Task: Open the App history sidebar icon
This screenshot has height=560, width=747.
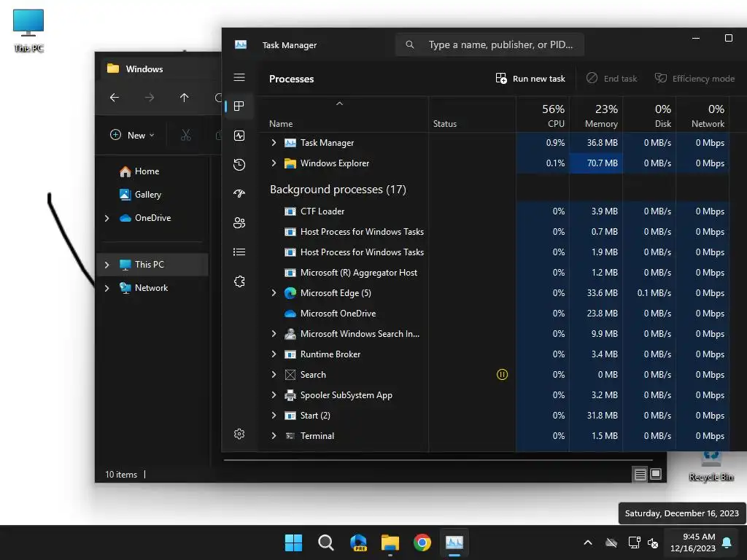Action: pos(239,165)
